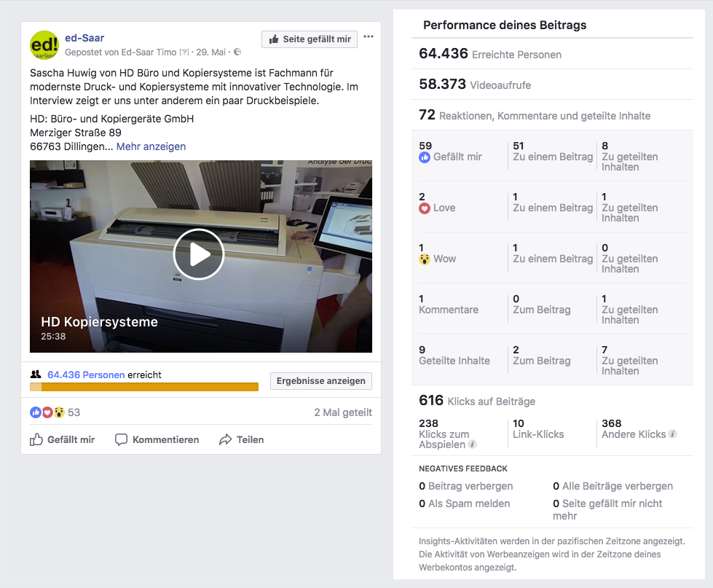
Task: Click the HD Kopiersysteme video title overlay
Action: click(x=99, y=322)
